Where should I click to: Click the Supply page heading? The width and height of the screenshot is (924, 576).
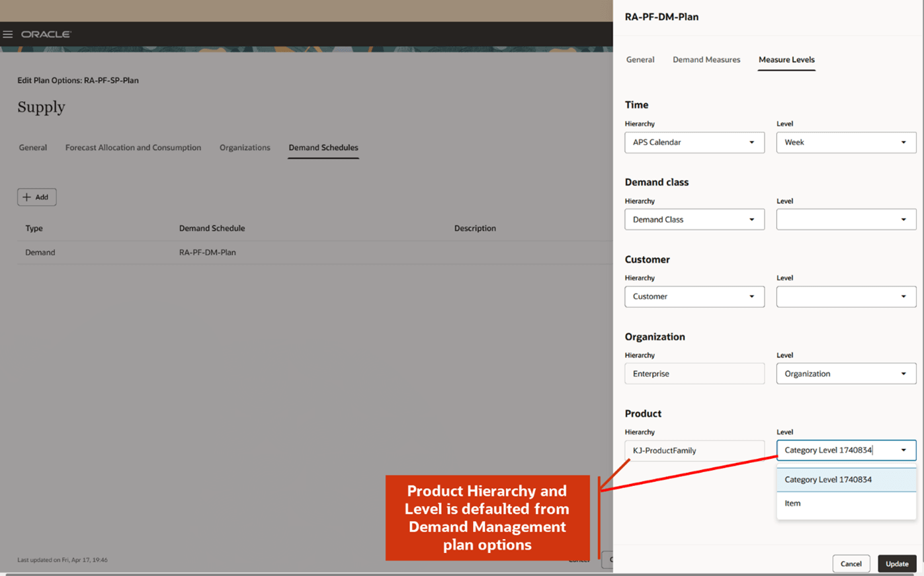(x=41, y=107)
